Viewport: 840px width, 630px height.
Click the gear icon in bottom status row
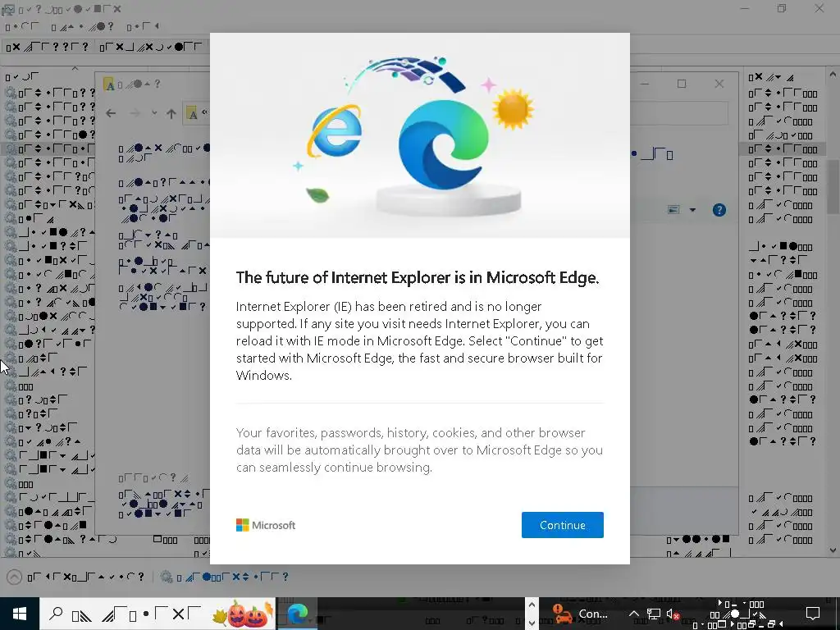coord(167,577)
